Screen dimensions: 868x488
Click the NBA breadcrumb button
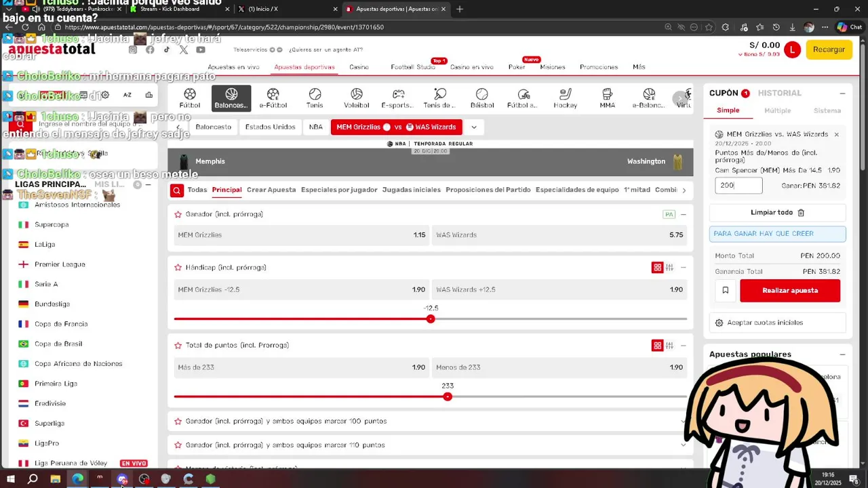(x=316, y=127)
